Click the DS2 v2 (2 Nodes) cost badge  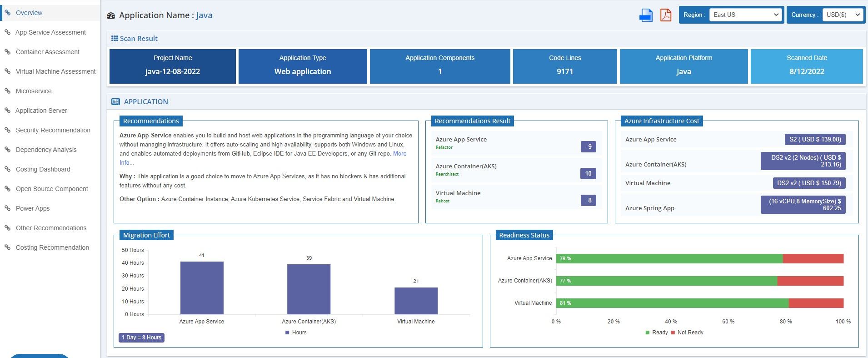(803, 161)
